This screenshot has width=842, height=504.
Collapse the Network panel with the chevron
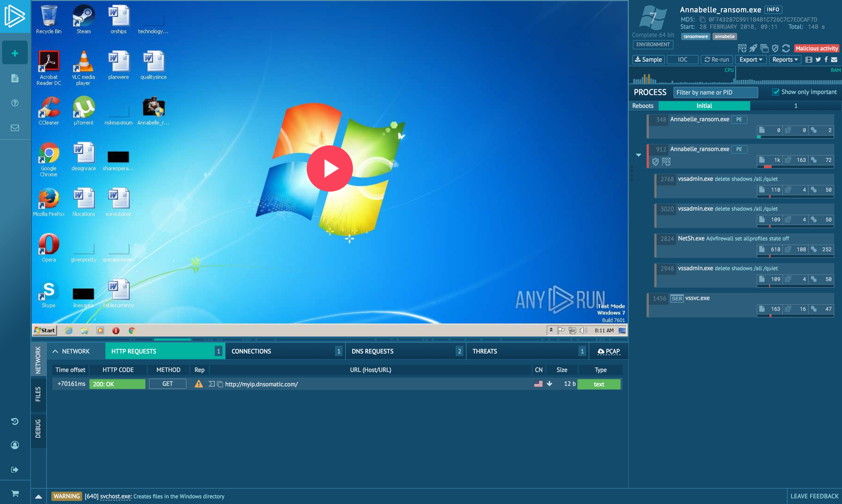coord(55,351)
